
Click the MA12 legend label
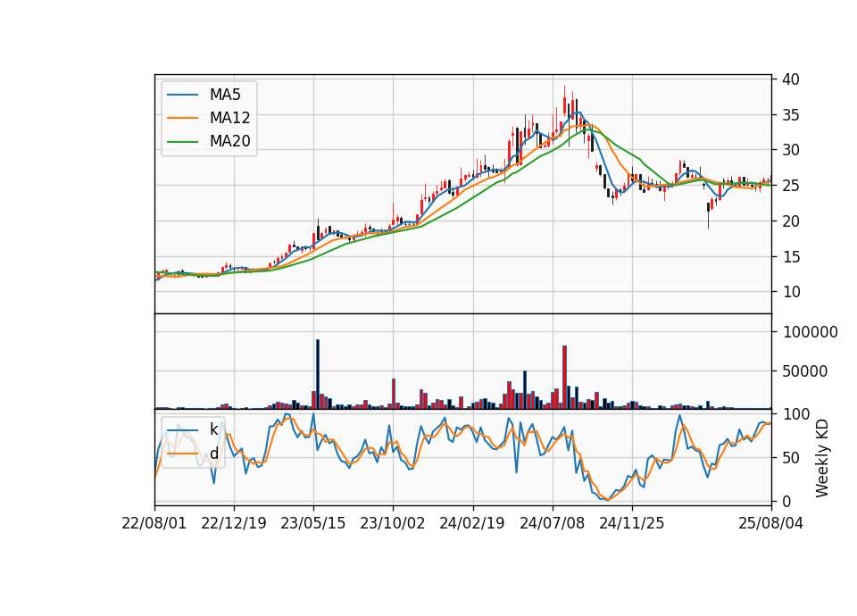tap(229, 118)
